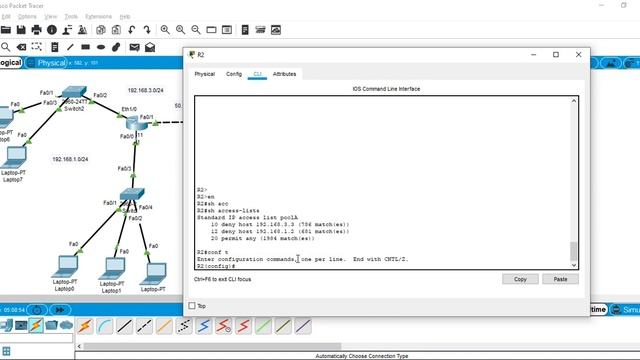Add a Complex PDU open envelope
The height and width of the screenshot is (360, 640).
pos(150,47)
